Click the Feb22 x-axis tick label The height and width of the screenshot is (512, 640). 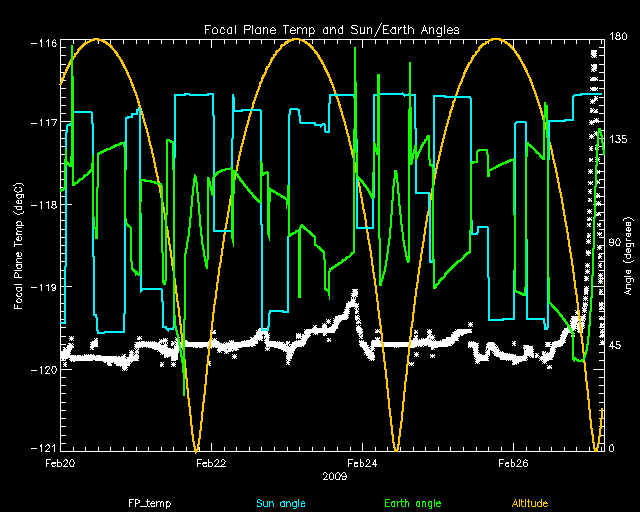[211, 463]
